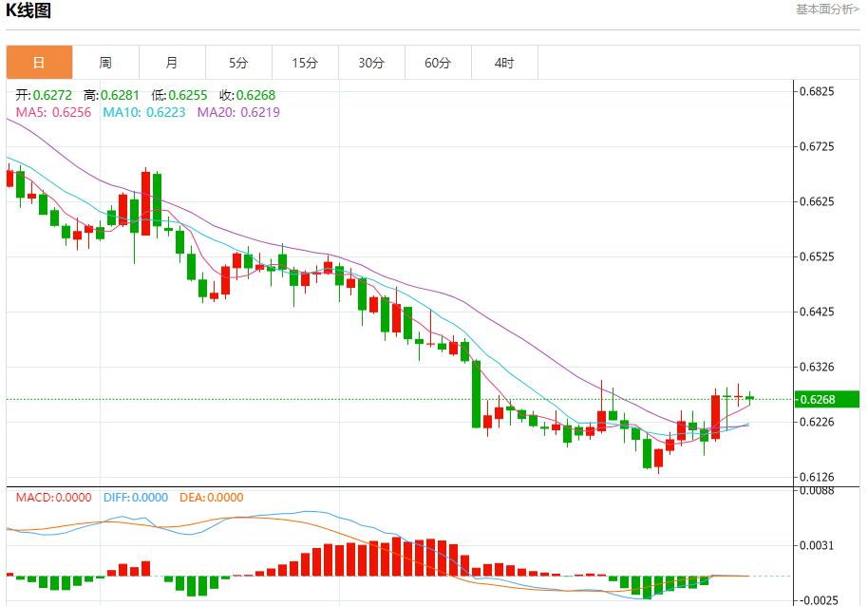Select the 15分 interval tab
Image resolution: width=868 pixels, height=606 pixels.
(x=305, y=63)
